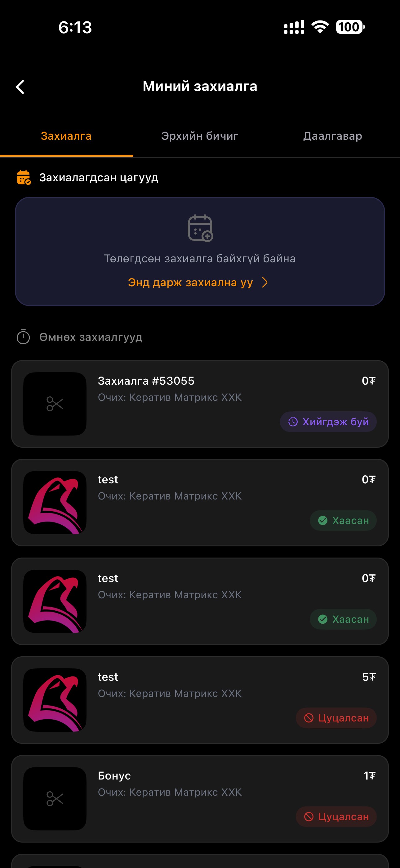Tap the stopwatch icon beside Өмнөх захиалгууд
This screenshot has width=400, height=868.
23,337
